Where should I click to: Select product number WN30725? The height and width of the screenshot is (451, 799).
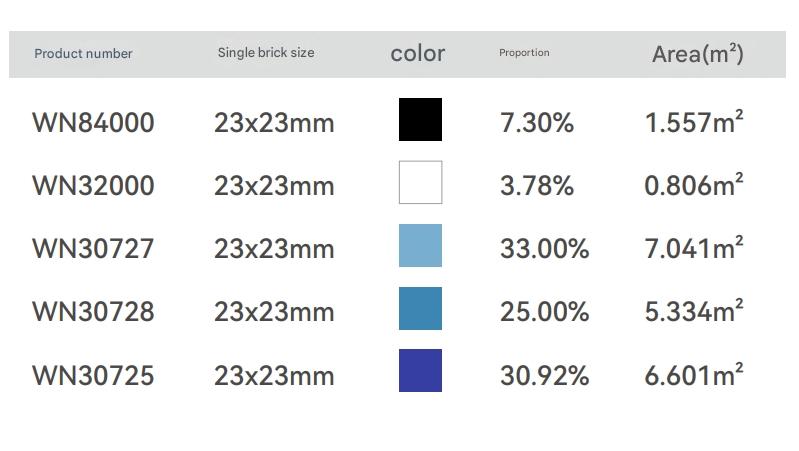[93, 376]
